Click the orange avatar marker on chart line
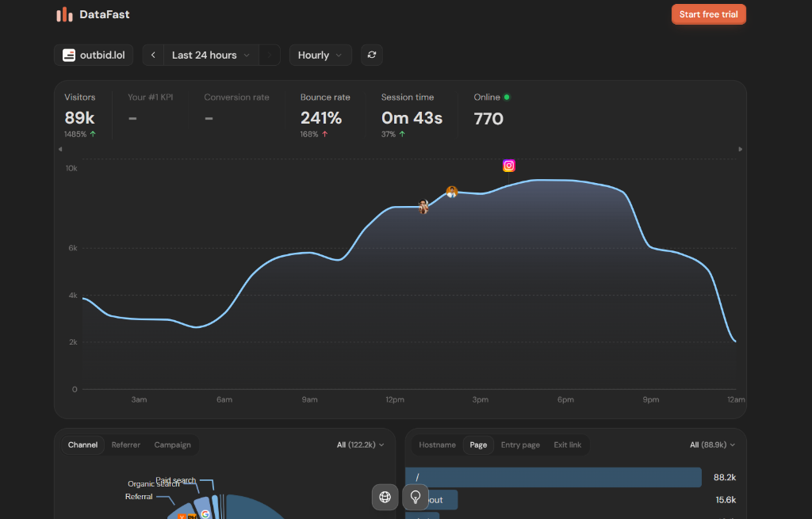 tap(451, 192)
